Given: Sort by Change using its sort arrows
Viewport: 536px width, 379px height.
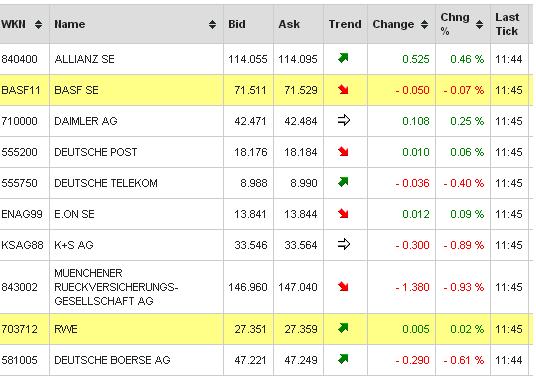Looking at the screenshot, I should coord(425,24).
